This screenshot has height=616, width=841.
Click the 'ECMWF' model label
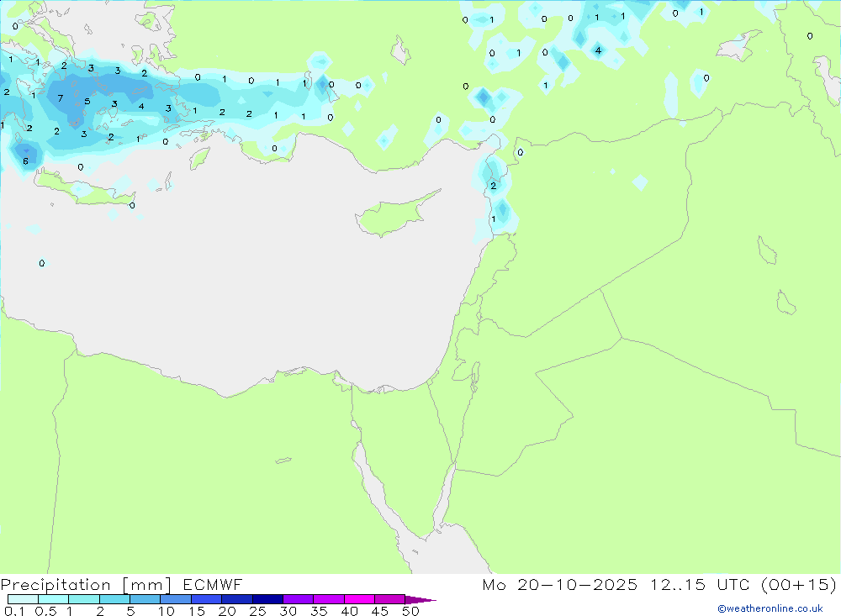pos(213,585)
